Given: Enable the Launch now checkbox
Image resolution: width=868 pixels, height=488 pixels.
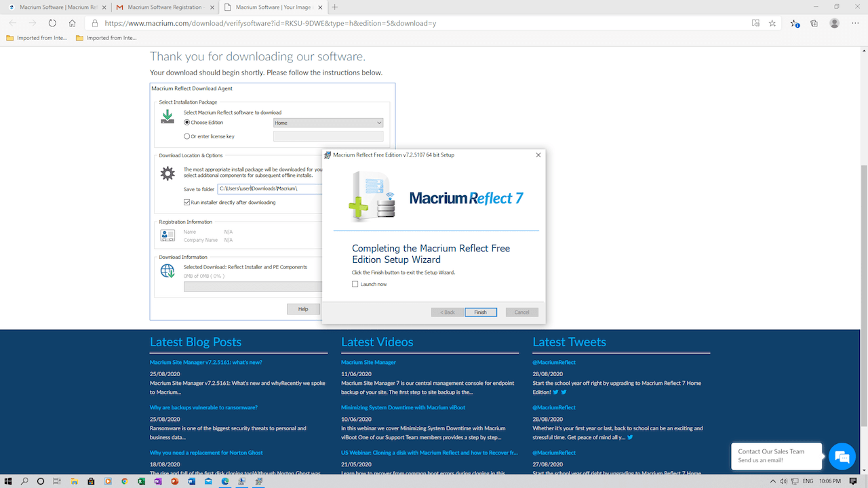Looking at the screenshot, I should (355, 284).
